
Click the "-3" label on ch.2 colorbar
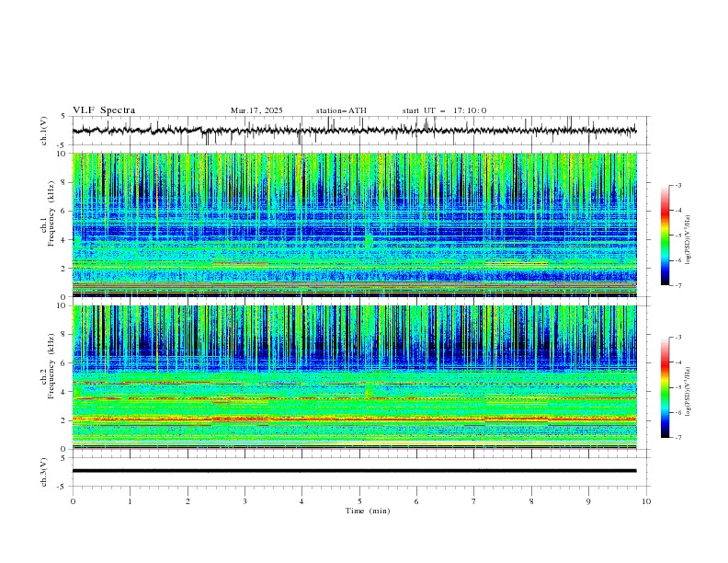click(678, 338)
